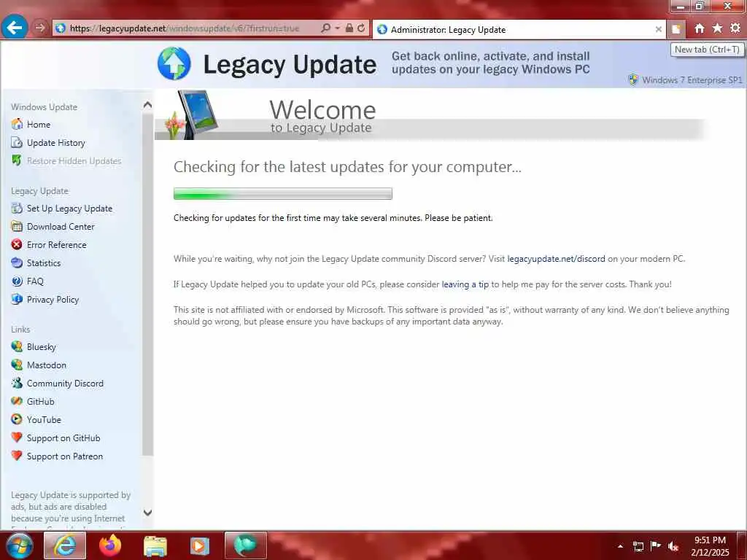Open the Error Reference page
The height and width of the screenshot is (560, 747).
coord(57,245)
